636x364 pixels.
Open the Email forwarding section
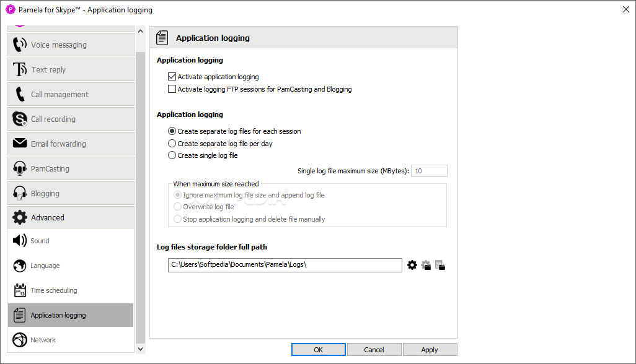[71, 144]
